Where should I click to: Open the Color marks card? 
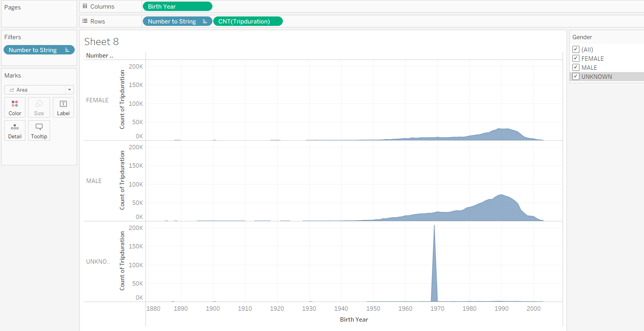[x=15, y=107]
